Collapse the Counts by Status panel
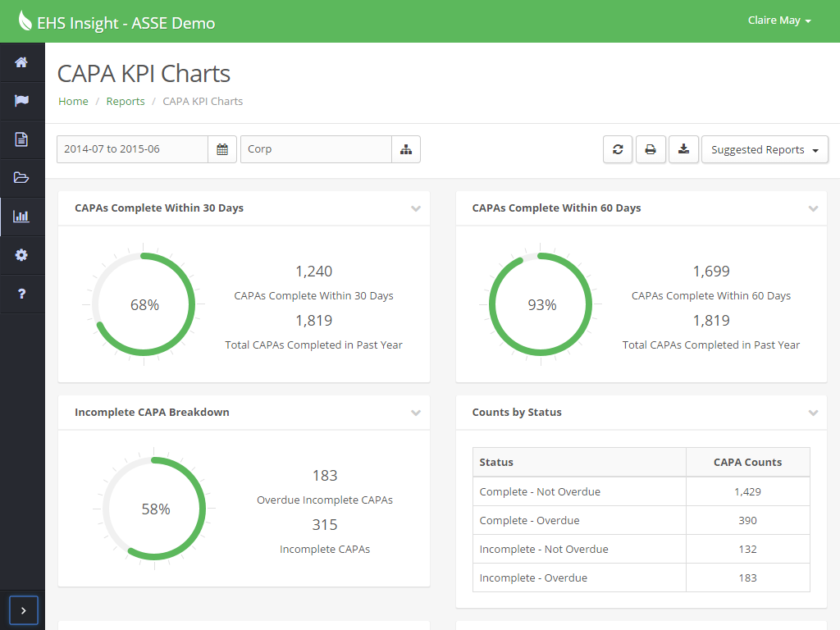The width and height of the screenshot is (840, 630). tap(813, 413)
